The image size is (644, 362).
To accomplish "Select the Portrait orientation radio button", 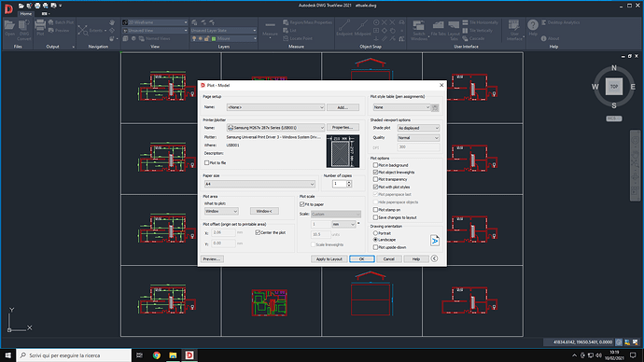I will click(375, 233).
